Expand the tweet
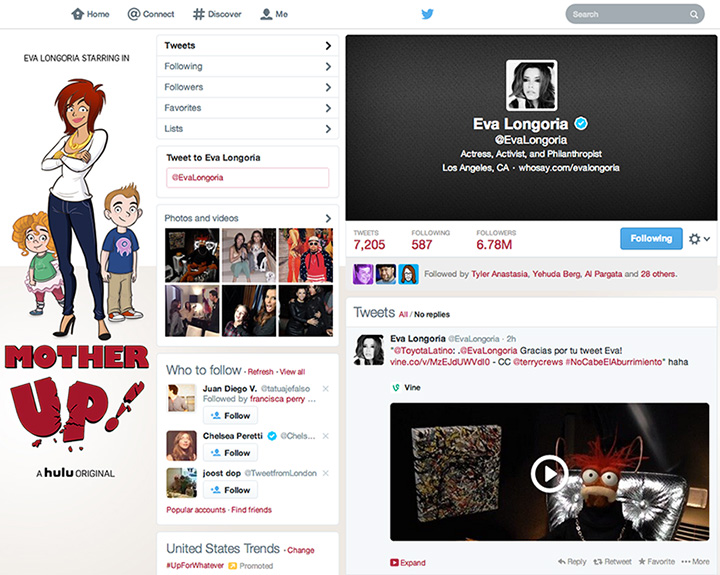The image size is (720, 575). coord(408,563)
